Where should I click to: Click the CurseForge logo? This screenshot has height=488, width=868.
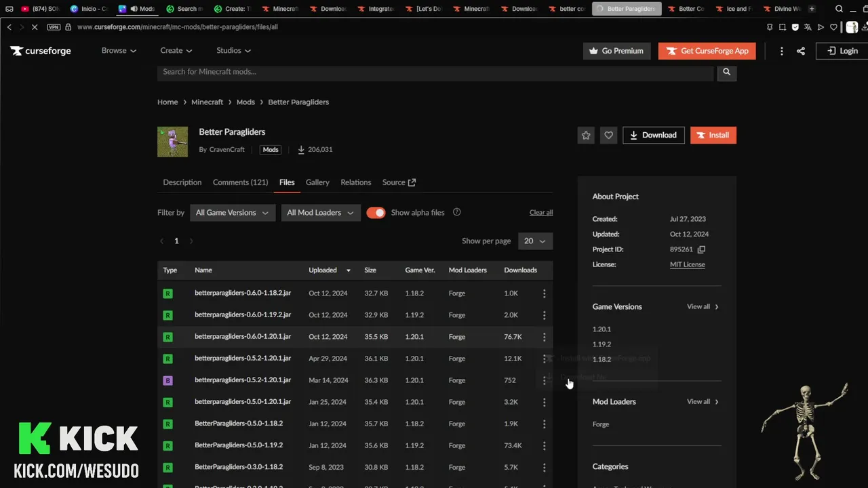[41, 51]
